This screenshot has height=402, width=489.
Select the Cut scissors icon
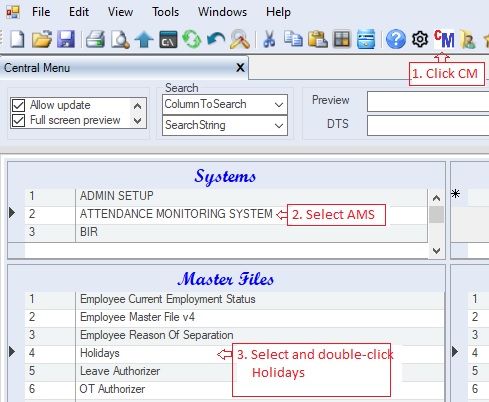pos(269,39)
